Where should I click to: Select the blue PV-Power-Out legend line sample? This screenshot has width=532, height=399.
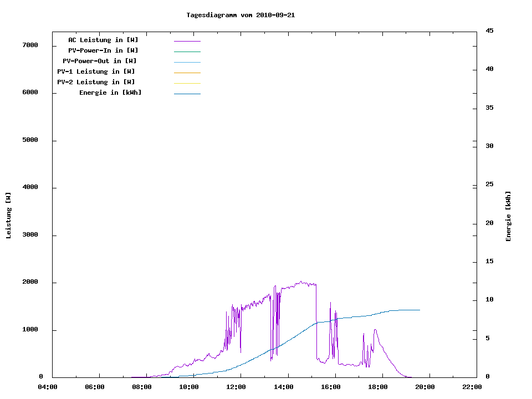tap(187, 62)
